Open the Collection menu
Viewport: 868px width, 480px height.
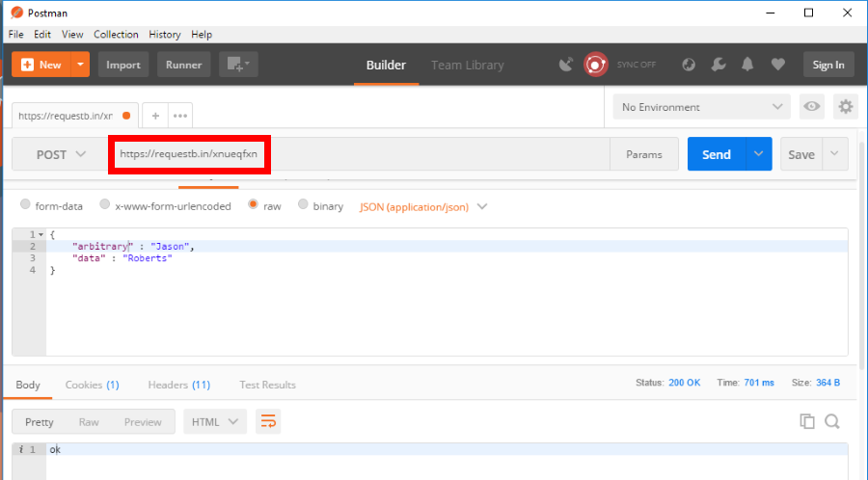pos(116,35)
